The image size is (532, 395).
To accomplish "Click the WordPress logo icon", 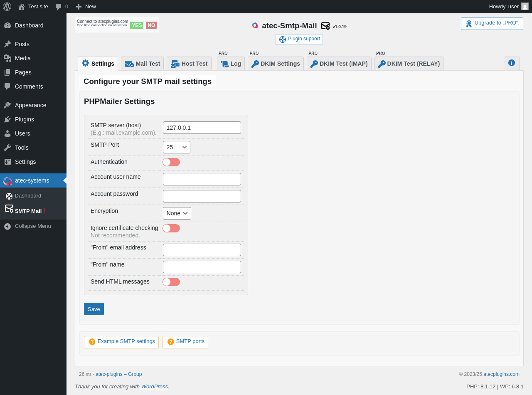I will 7,7.
